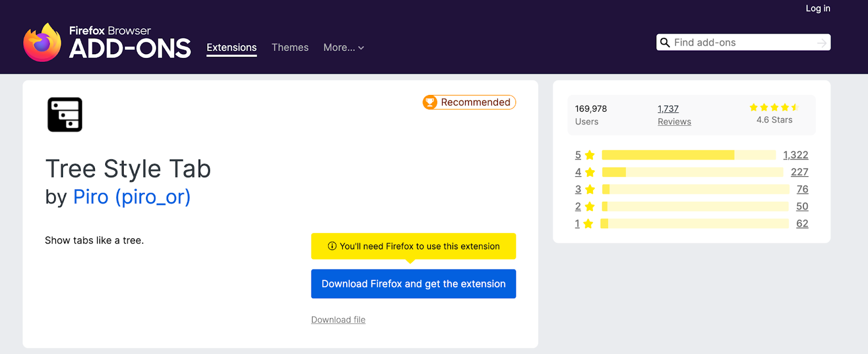Screen dimensions: 868x354
Task: Open the 227 four-star reviews count
Action: (x=800, y=172)
